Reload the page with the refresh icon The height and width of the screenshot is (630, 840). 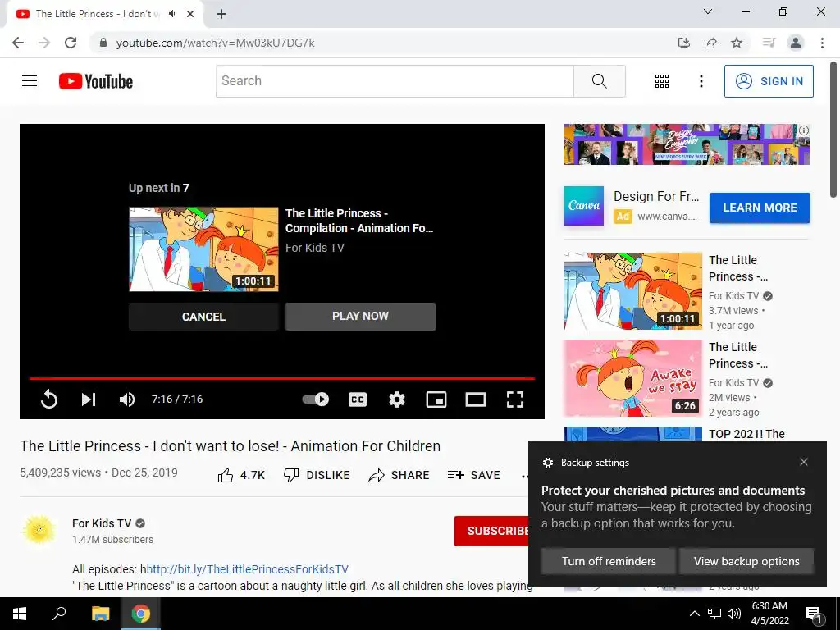pyautogui.click(x=71, y=43)
